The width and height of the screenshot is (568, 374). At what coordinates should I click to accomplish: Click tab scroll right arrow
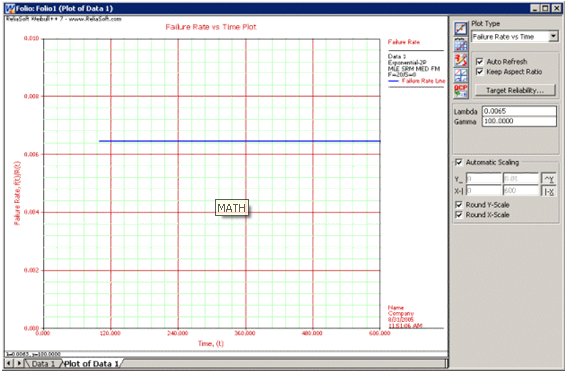[18, 363]
